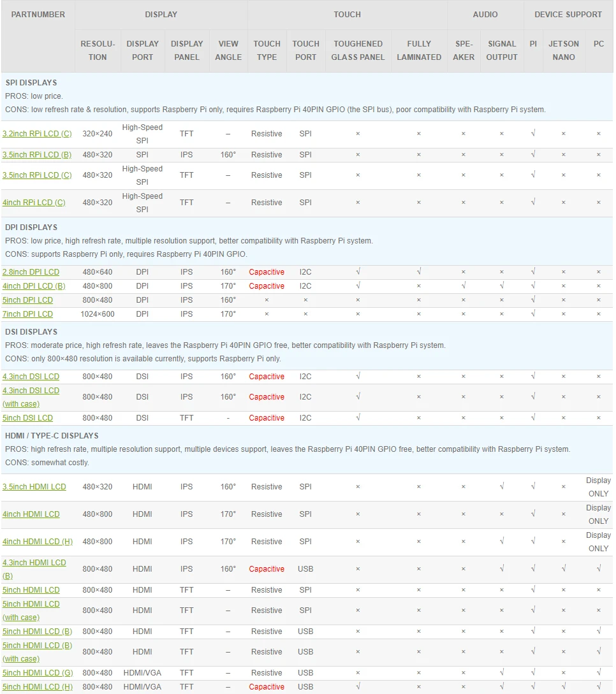Image resolution: width=616 pixels, height=694 pixels.
Task: Click Capacitive in the 4.3inch HDMI LCD (B) row
Action: pyautogui.click(x=267, y=569)
